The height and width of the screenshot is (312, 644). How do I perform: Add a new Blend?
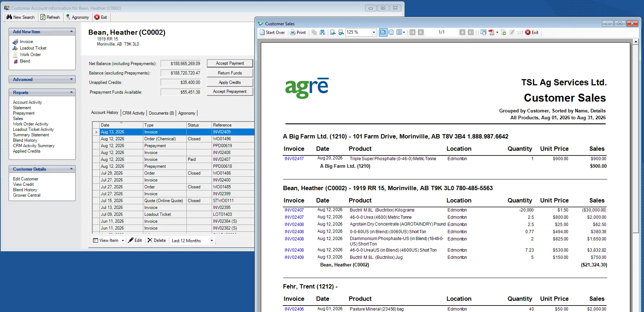pos(25,61)
